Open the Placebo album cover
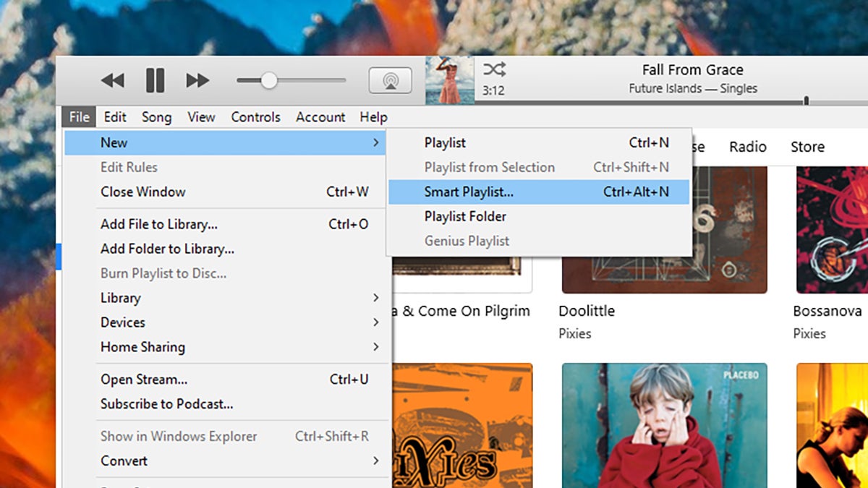868x488 pixels. coord(664,425)
